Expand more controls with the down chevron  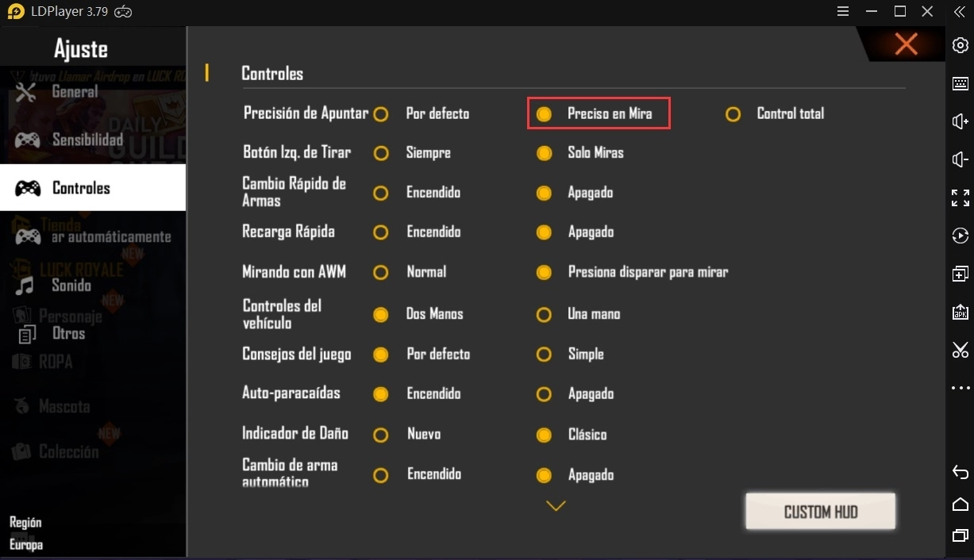pos(555,504)
